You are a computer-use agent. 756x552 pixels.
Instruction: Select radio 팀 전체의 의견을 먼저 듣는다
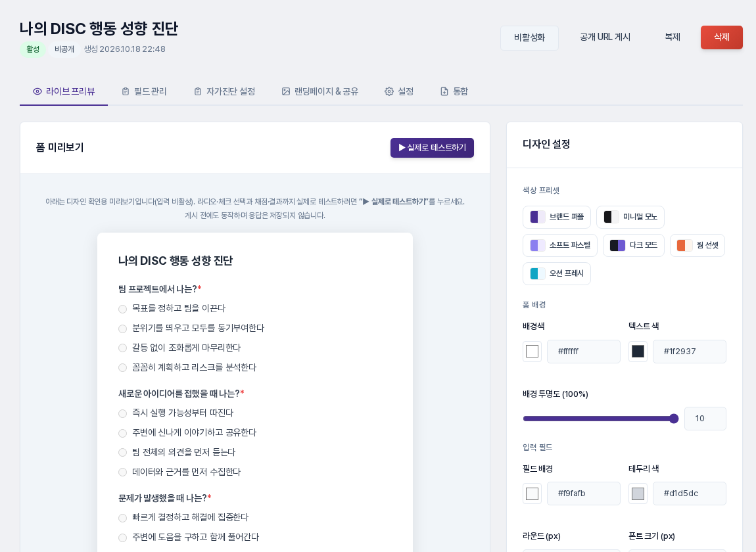[122, 453]
